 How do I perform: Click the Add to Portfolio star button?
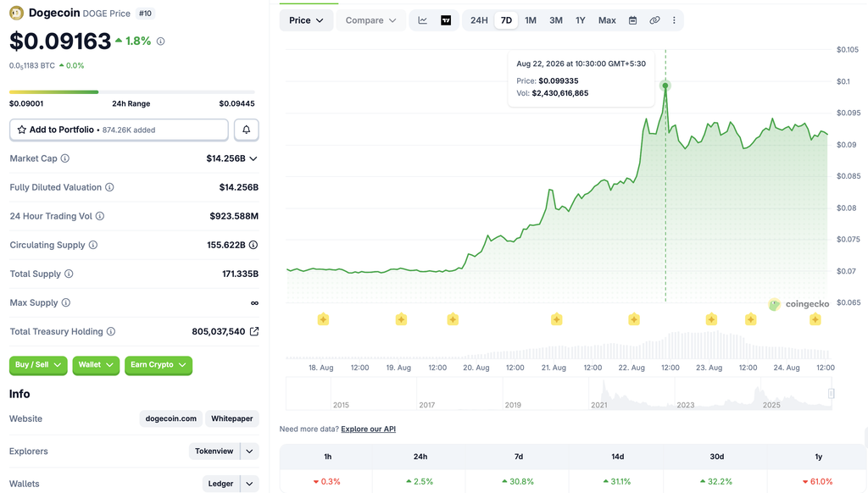[x=119, y=130]
